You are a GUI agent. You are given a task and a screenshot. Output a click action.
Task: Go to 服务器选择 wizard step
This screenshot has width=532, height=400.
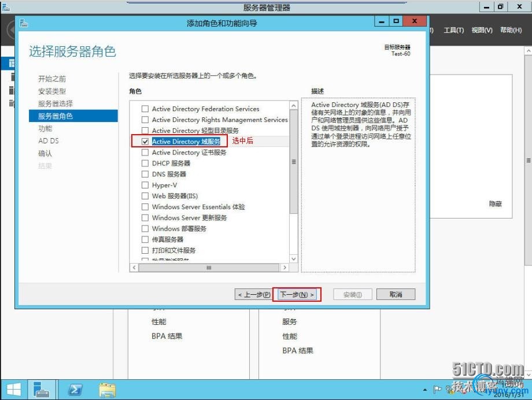click(56, 103)
